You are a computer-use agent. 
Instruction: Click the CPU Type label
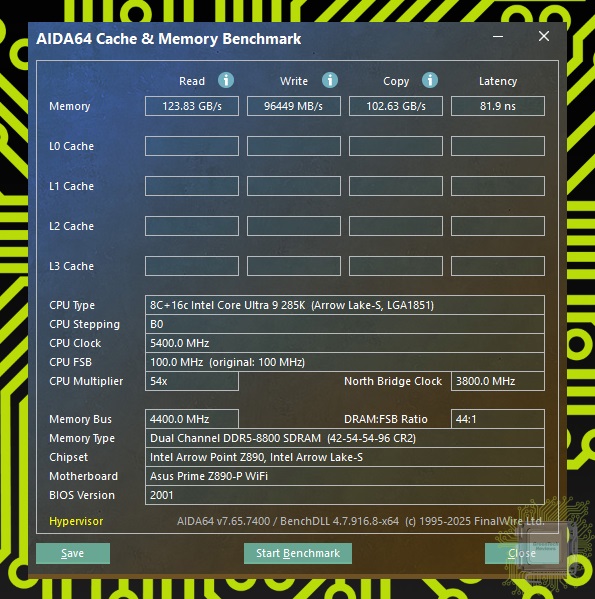(72, 306)
